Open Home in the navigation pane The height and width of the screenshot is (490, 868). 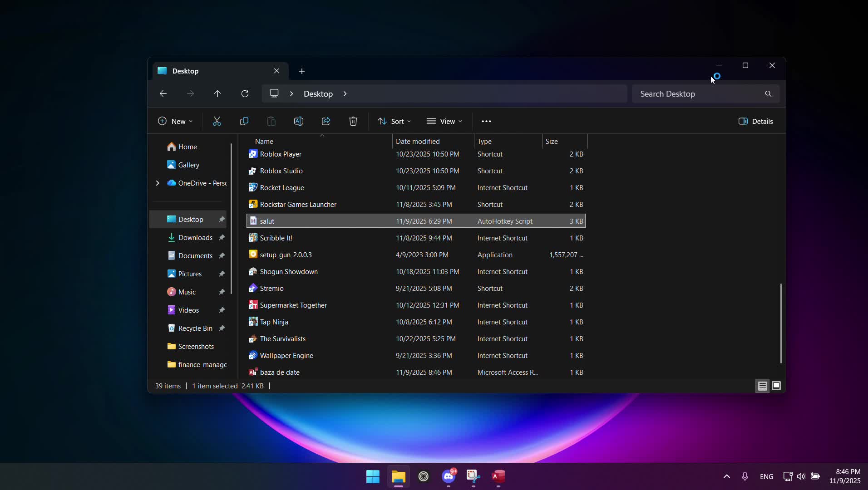click(x=188, y=147)
